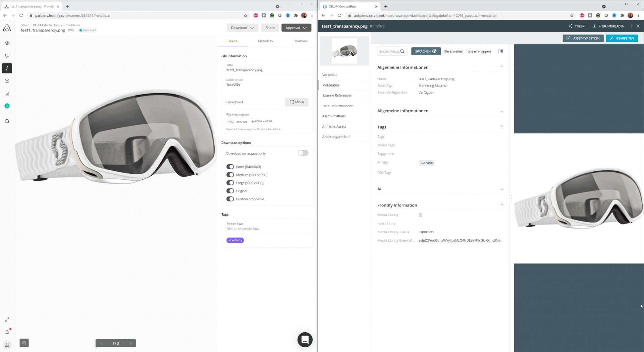Click the notification bell with red badge
Screen dimensions: 644x352
(x=7, y=332)
